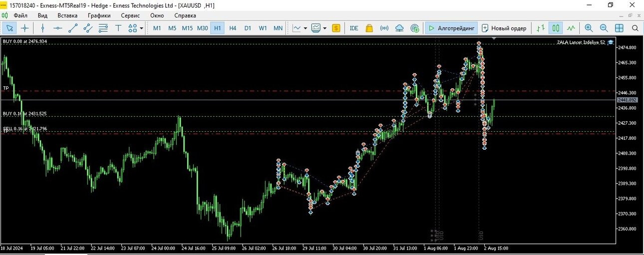Click the ZALA Lancet Izdeliye 52 expert label

click(581, 42)
